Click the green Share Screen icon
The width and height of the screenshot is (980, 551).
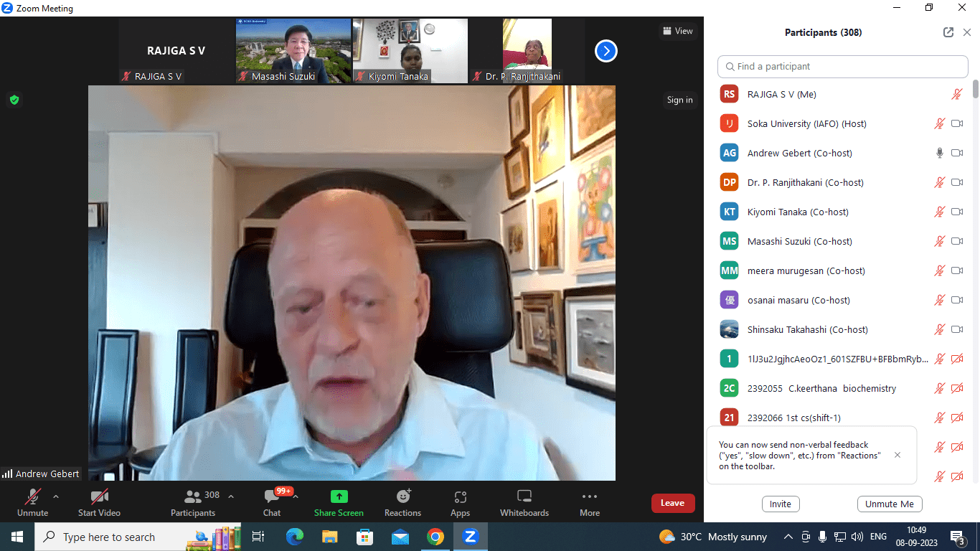[339, 496]
